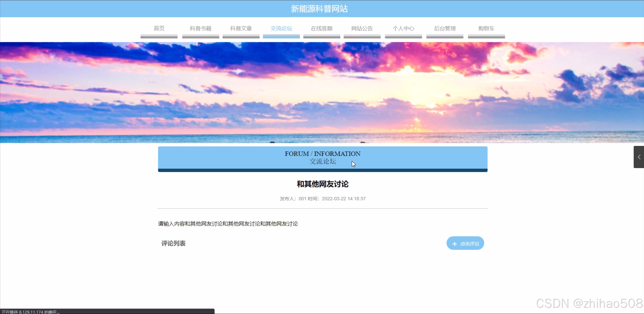Open the 后台管理 admin backend link
This screenshot has height=314, width=644.
pyautogui.click(x=445, y=28)
